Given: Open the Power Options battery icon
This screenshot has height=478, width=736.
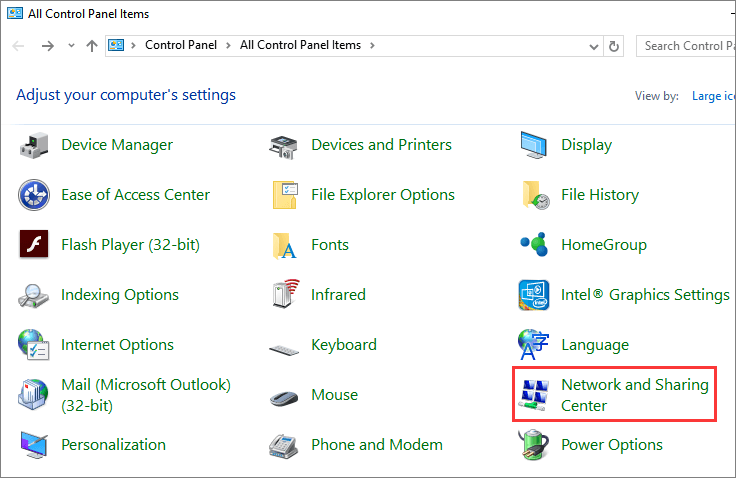Looking at the screenshot, I should pos(534,445).
